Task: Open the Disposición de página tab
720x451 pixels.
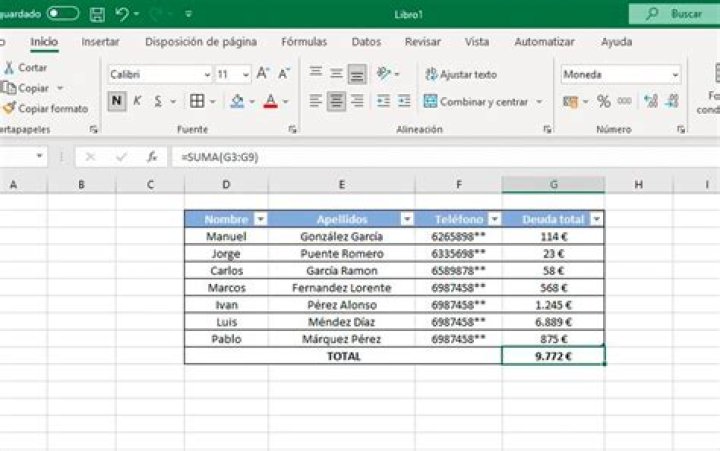Action: tap(201, 42)
